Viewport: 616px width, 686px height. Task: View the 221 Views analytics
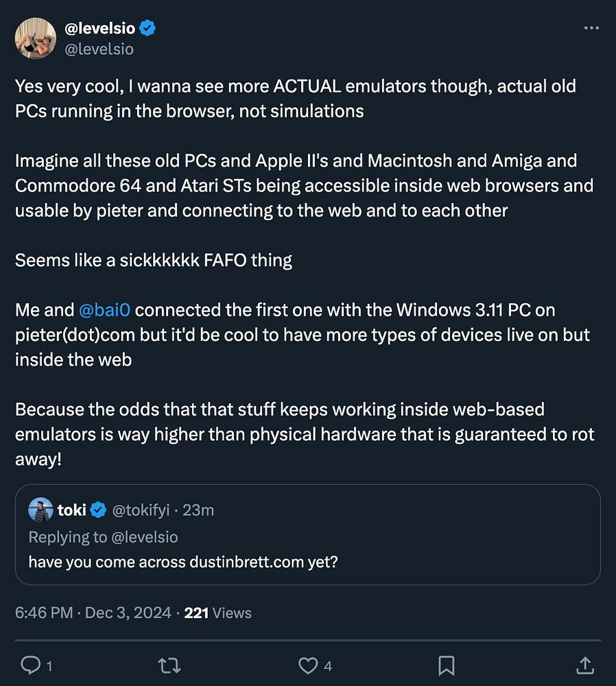coord(217,613)
